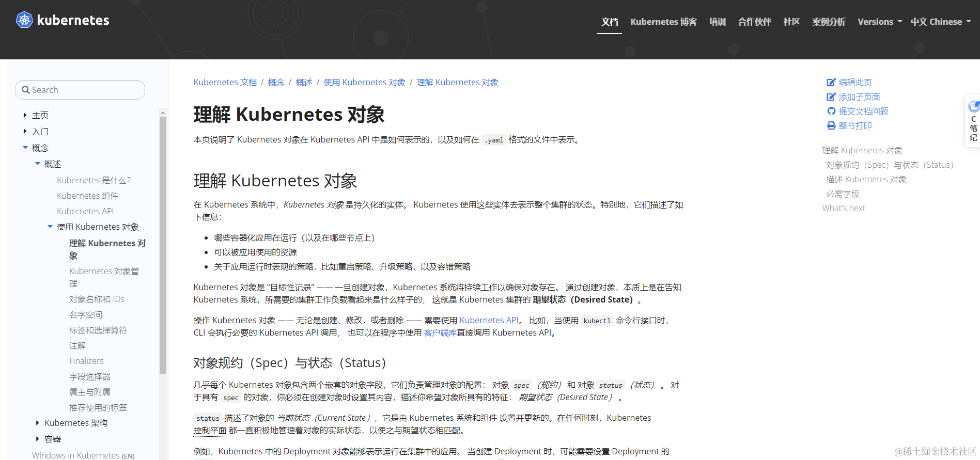Open sidebar item 名字空间
Viewport: 980px width, 460px height.
coord(86,314)
